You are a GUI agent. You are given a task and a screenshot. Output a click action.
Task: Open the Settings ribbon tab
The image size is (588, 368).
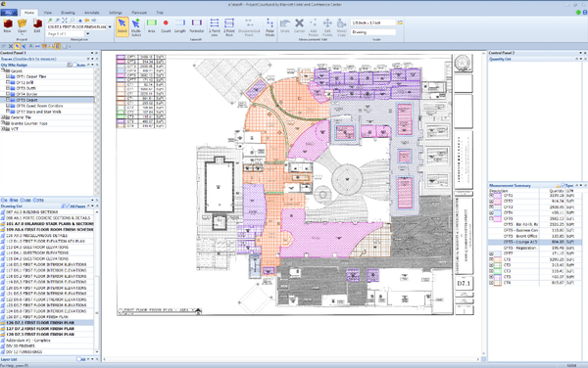[115, 13]
